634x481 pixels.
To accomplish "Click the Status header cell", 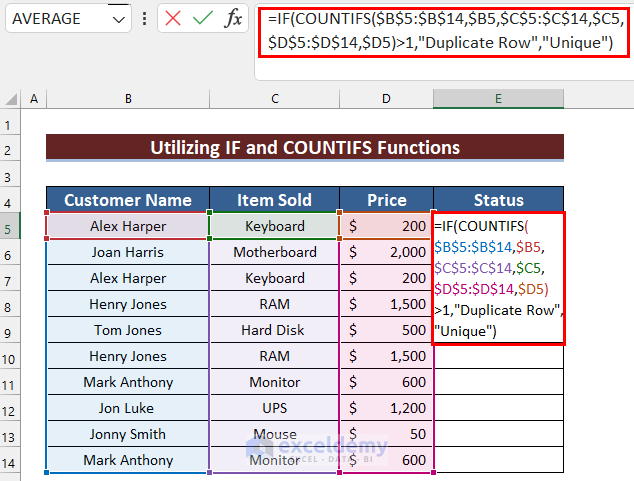I will (x=498, y=200).
